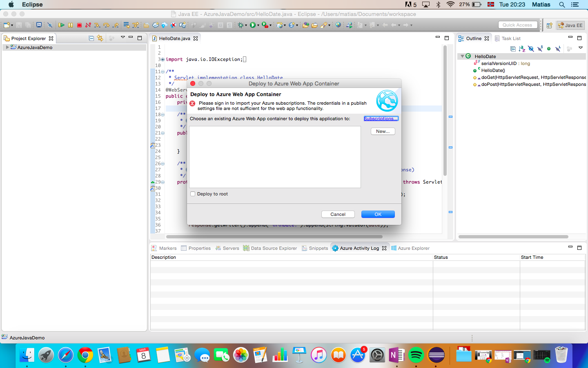588x368 pixels.
Task: Select doPost method in Outline
Action: click(530, 84)
